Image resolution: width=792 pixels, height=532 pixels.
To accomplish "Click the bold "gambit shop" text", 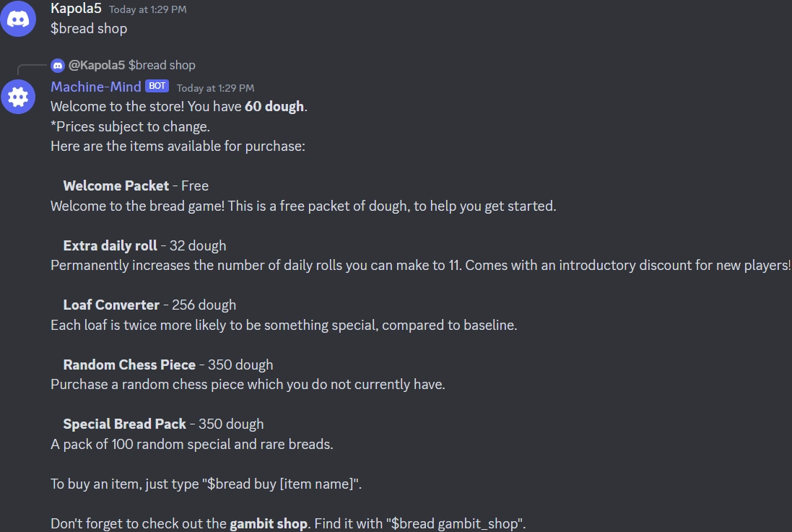I will pyautogui.click(x=268, y=523).
